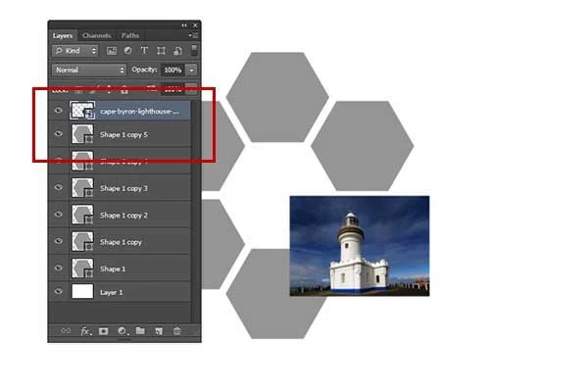Switch to the Paths tab
The image size is (588, 391).
click(130, 35)
